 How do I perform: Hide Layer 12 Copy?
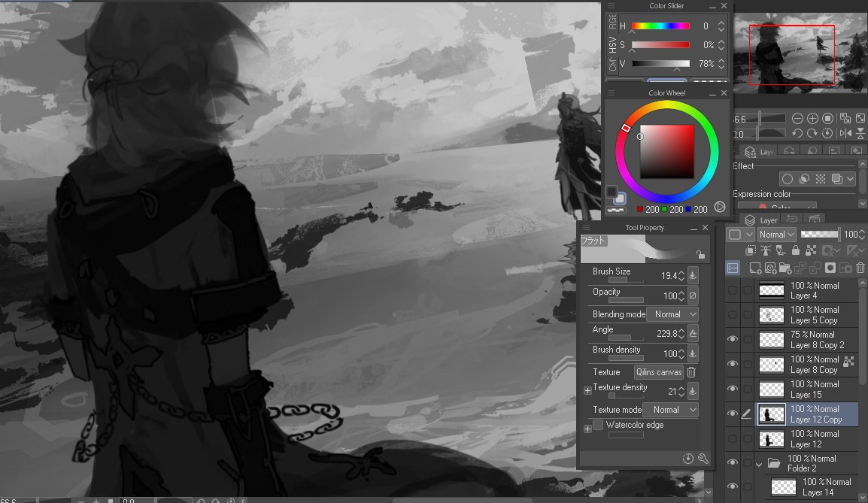pos(733,414)
